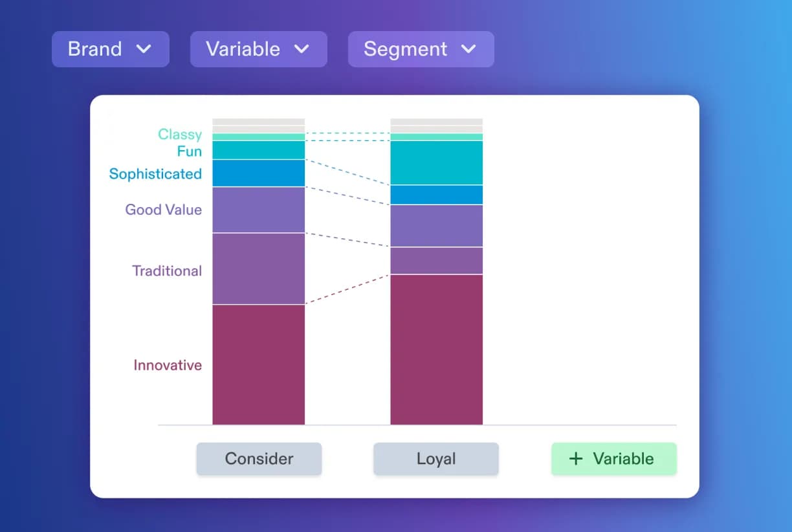Screen dimensions: 792x532
Task: Click the Good Value attribute label
Action: [x=164, y=210]
